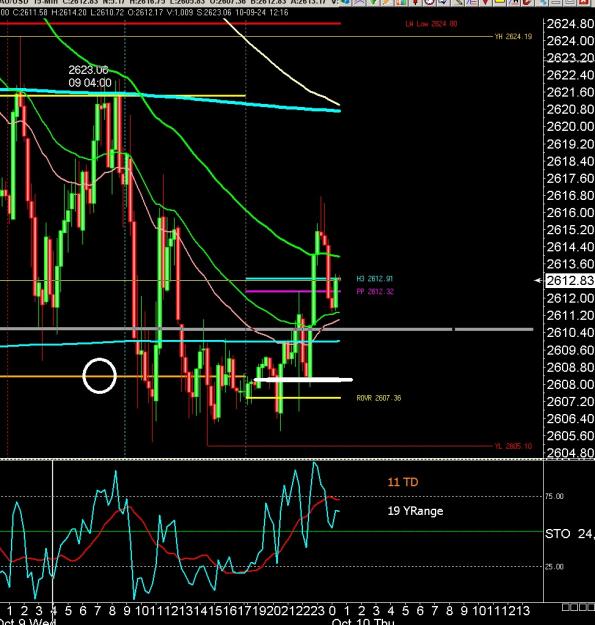The image size is (595, 625).
Task: Click the pencil drawing toolbar icon
Action: coord(458,2)
